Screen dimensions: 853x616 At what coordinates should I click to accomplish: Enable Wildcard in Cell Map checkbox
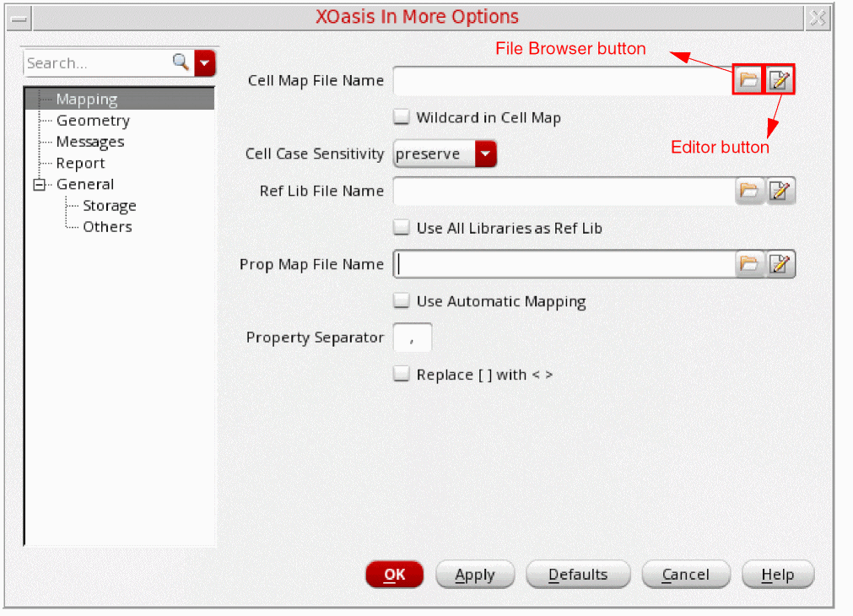402,117
